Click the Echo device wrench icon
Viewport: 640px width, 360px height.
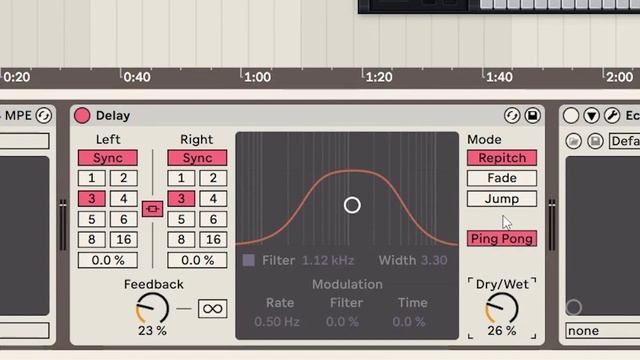point(612,116)
